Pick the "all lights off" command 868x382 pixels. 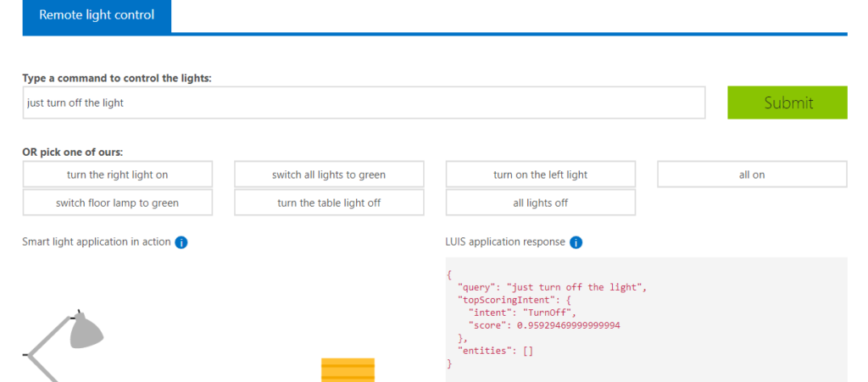(540, 203)
